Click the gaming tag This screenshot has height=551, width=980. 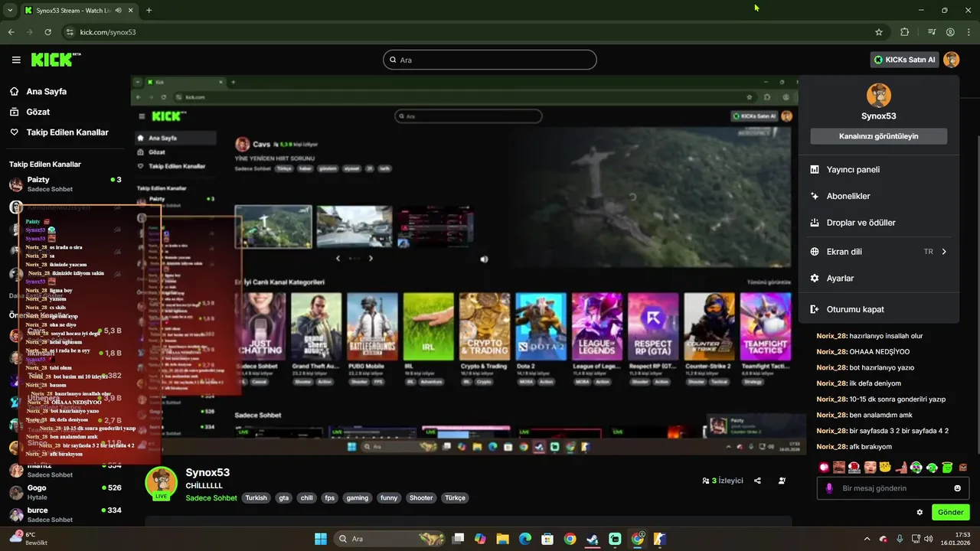click(358, 498)
